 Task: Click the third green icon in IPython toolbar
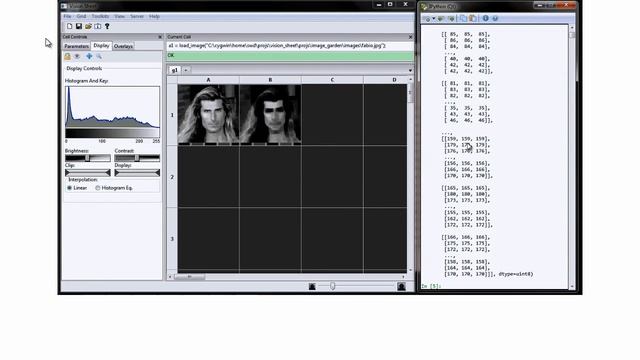tap(451, 18)
